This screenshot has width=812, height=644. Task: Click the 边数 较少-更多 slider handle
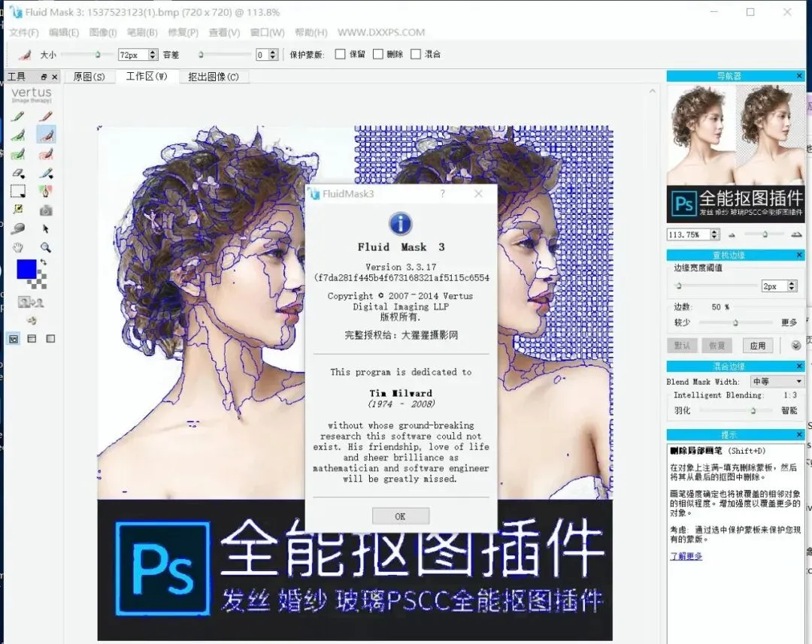(735, 323)
